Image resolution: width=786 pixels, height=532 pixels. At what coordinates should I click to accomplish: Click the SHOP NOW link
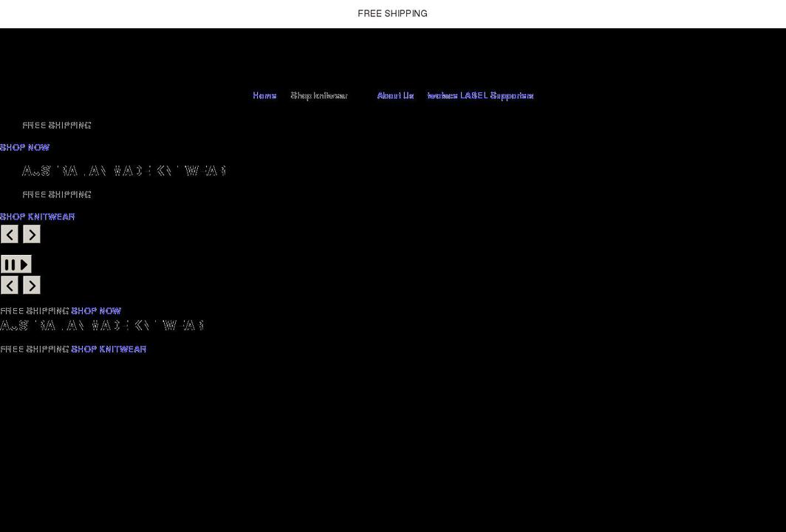24,147
